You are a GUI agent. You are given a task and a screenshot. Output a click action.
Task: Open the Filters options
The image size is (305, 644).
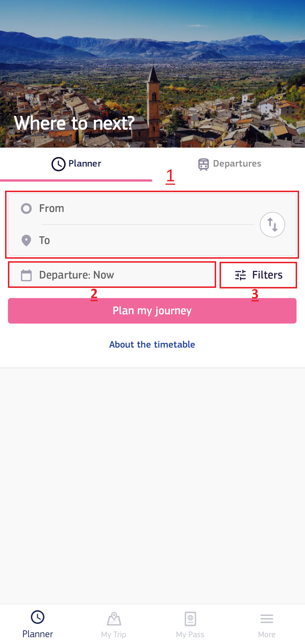click(x=258, y=275)
